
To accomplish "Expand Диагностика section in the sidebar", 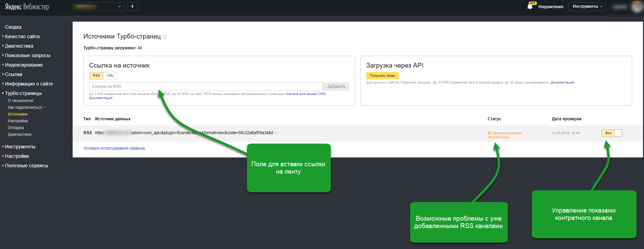I will pos(19,46).
